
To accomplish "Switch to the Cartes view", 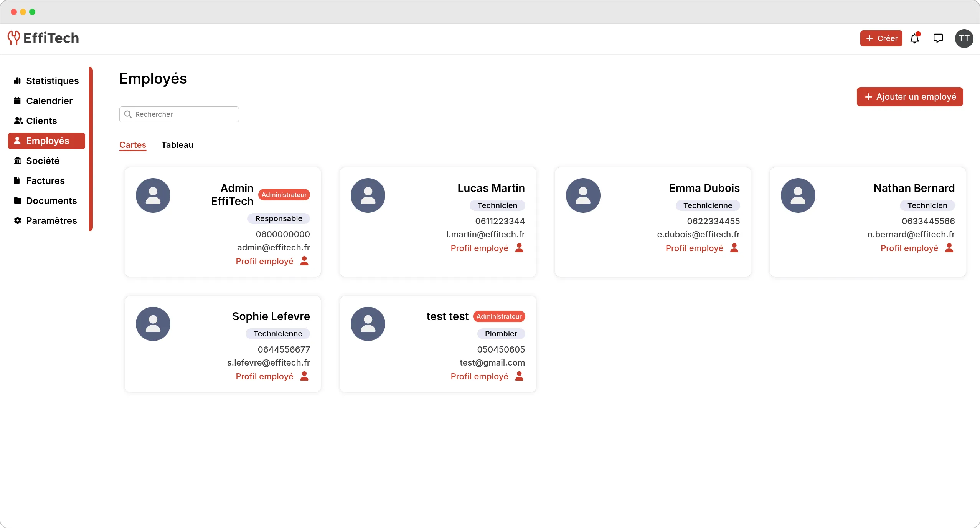I will (132, 145).
